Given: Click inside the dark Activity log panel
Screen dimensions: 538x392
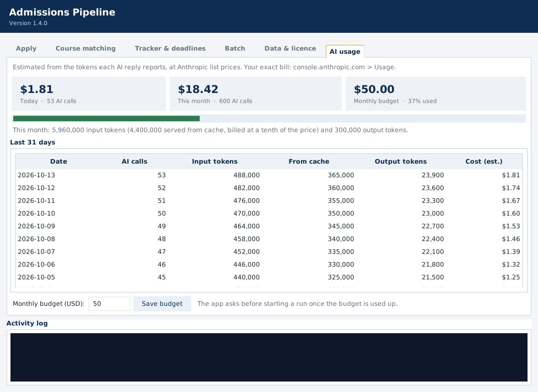Looking at the screenshot, I should pos(269,357).
